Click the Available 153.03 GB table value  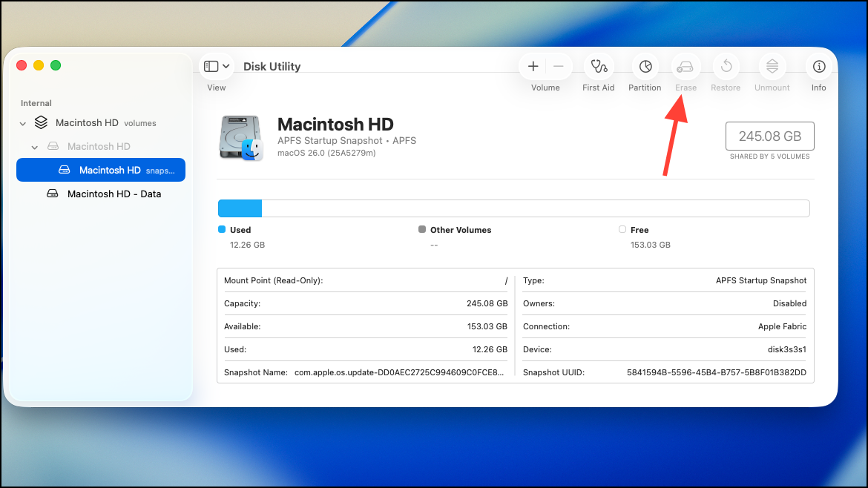pos(487,326)
